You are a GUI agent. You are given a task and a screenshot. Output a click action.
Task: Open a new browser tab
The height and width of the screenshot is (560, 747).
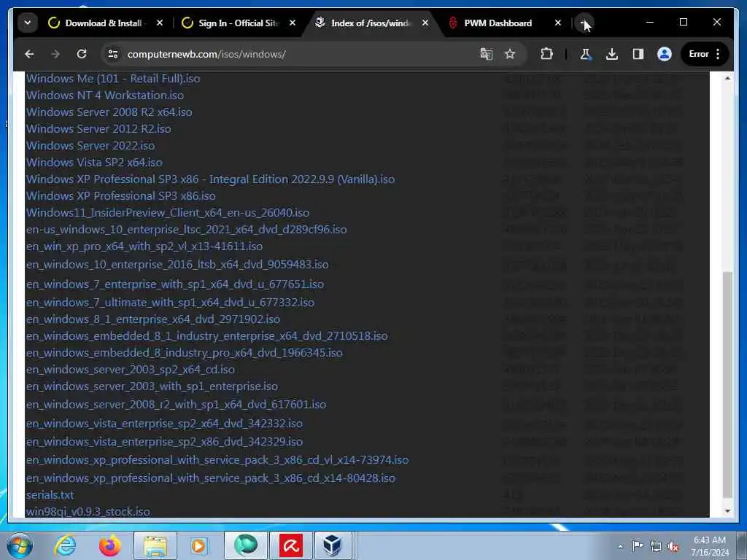tap(583, 23)
